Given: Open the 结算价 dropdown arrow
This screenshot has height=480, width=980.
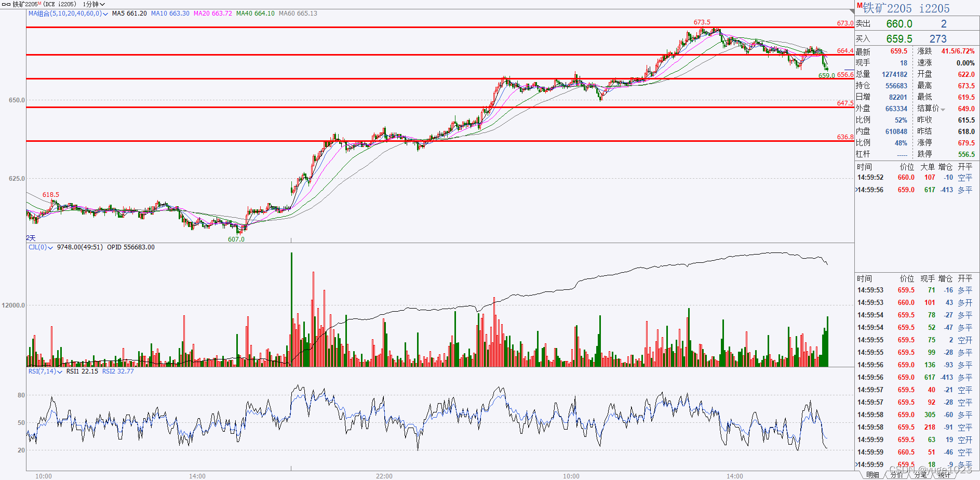Looking at the screenshot, I should pyautogui.click(x=943, y=109).
